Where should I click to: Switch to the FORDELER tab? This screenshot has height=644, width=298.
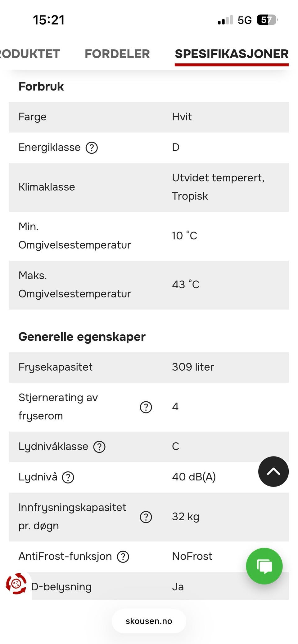tap(117, 54)
